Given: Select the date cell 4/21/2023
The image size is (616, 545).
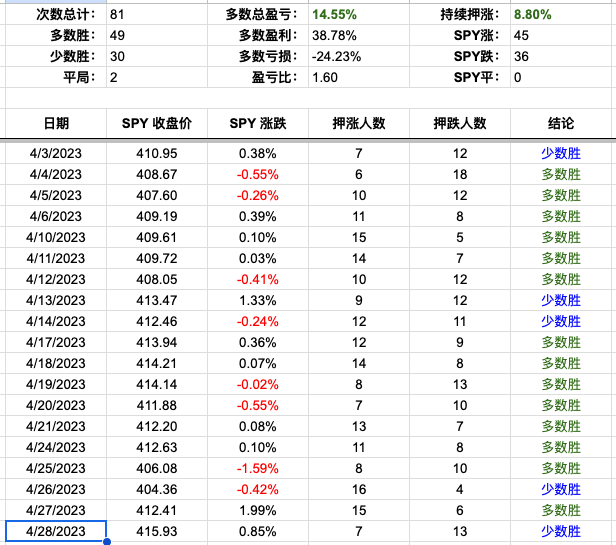Looking at the screenshot, I should [56, 426].
